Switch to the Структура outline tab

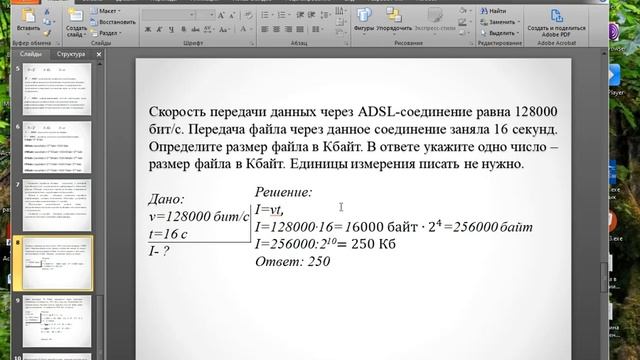pyautogui.click(x=71, y=54)
